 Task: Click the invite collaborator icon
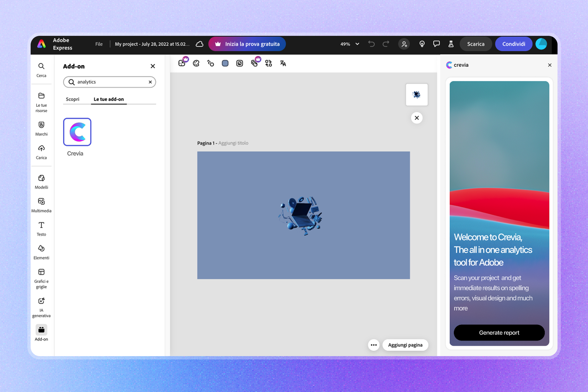click(x=404, y=44)
